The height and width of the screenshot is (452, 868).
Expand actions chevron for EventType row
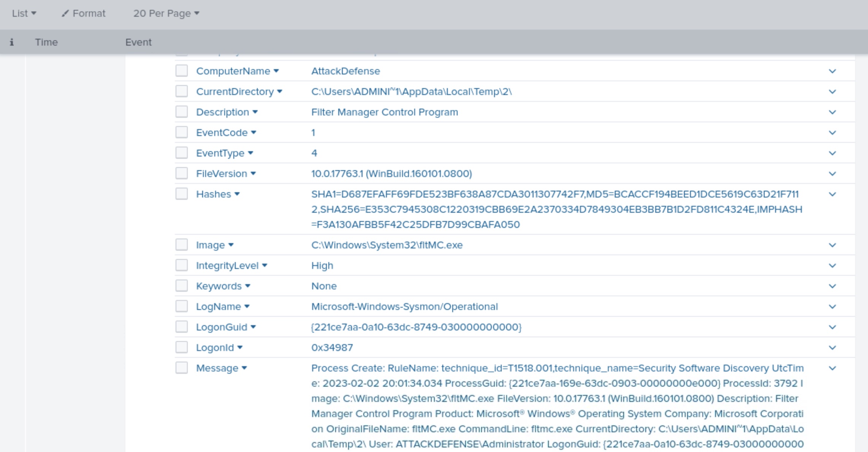tap(832, 153)
